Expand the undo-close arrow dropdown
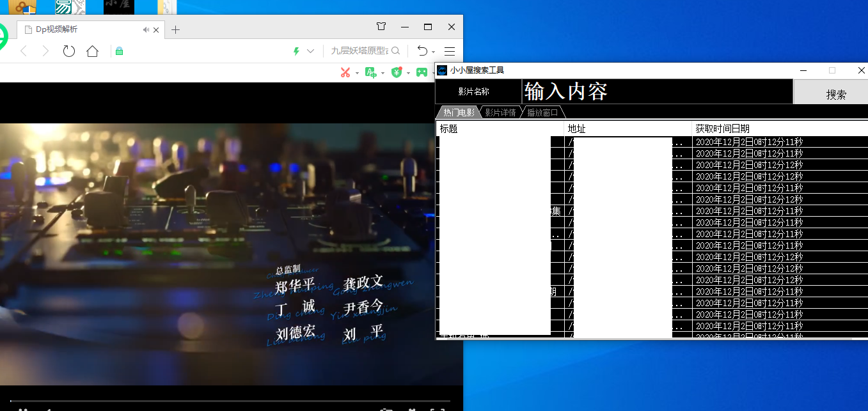The height and width of the screenshot is (411, 868). (434, 51)
